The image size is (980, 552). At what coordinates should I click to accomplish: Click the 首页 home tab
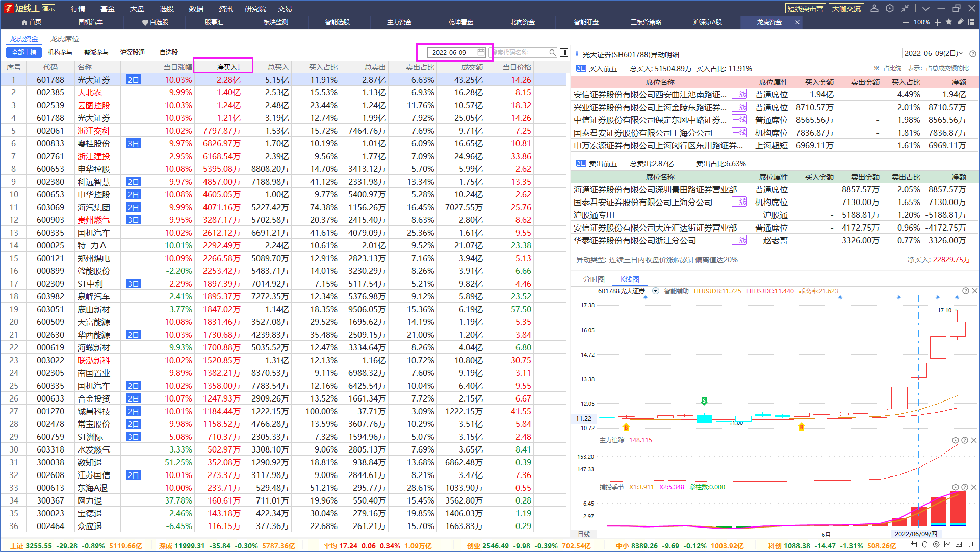pyautogui.click(x=31, y=22)
